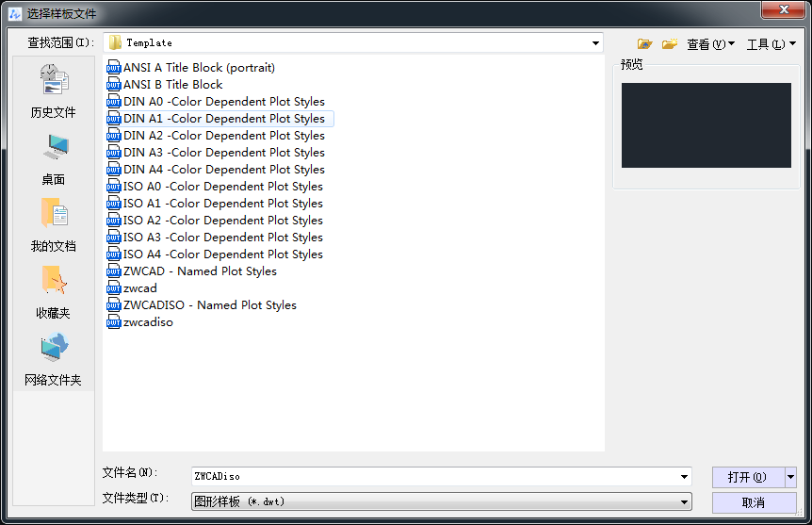Click DWT icon of DIN A2 template

pyautogui.click(x=113, y=136)
